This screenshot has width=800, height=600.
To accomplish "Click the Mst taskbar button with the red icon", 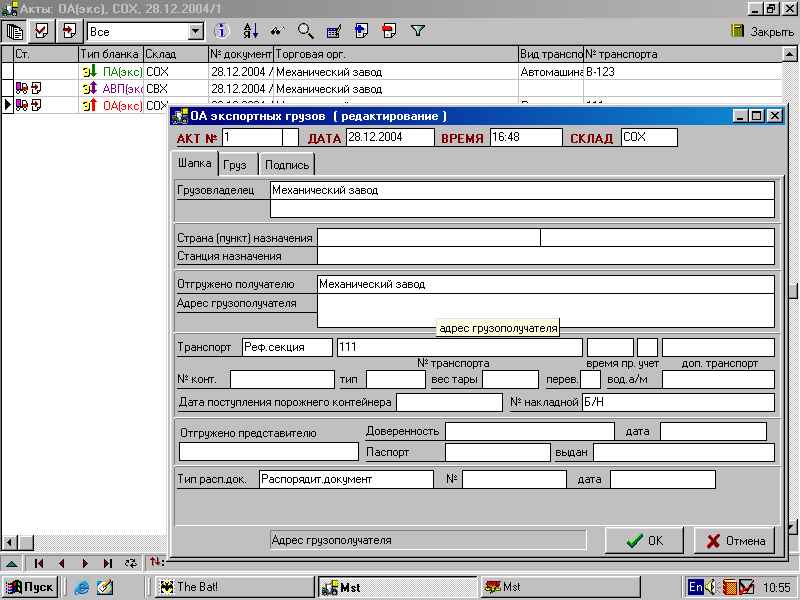I will pos(559,587).
